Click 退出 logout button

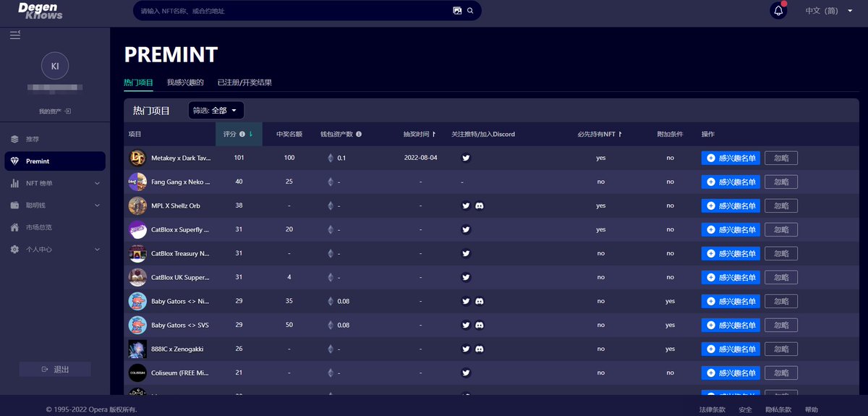point(55,369)
